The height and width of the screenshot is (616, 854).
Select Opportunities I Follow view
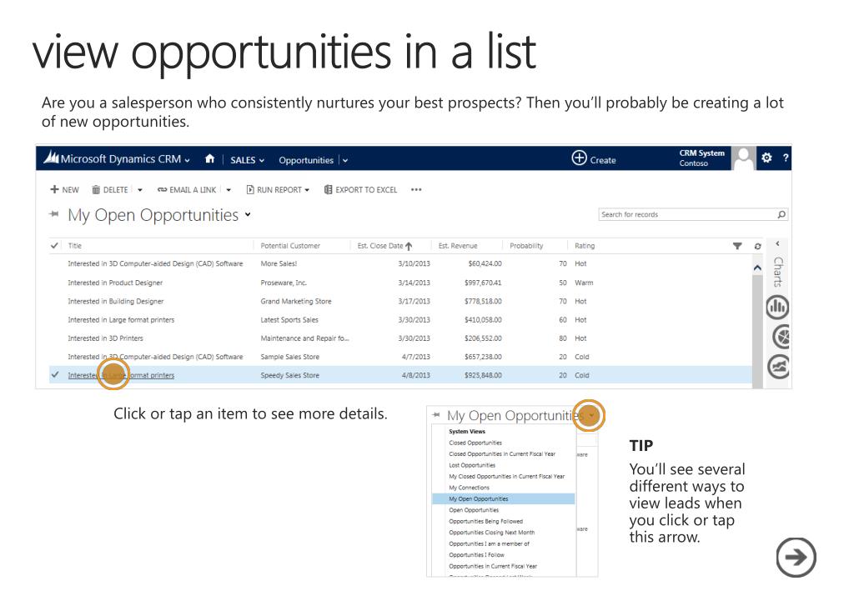point(476,554)
